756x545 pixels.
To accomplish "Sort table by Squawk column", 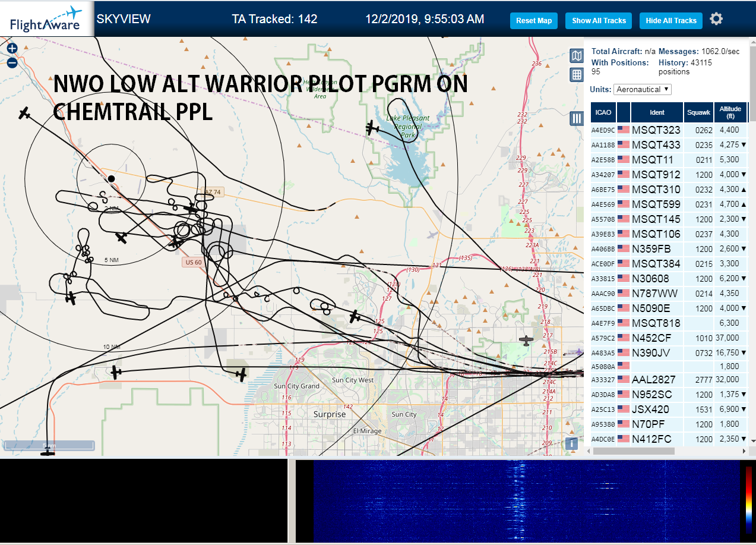I will 698,112.
